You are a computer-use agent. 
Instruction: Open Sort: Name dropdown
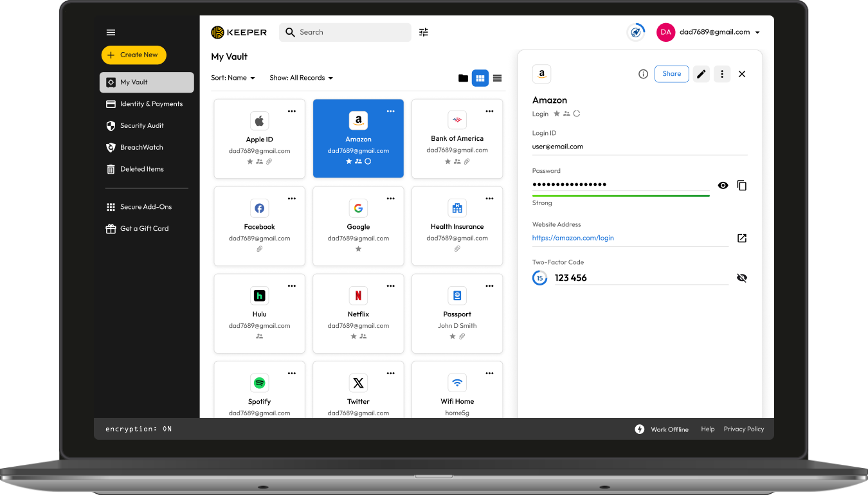coord(233,78)
